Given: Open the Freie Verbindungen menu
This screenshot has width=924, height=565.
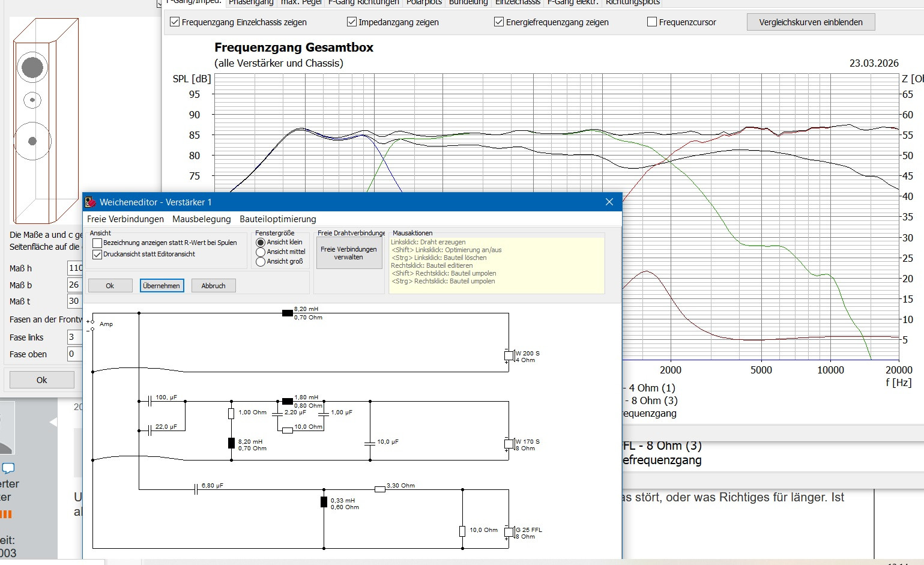Looking at the screenshot, I should coord(125,219).
